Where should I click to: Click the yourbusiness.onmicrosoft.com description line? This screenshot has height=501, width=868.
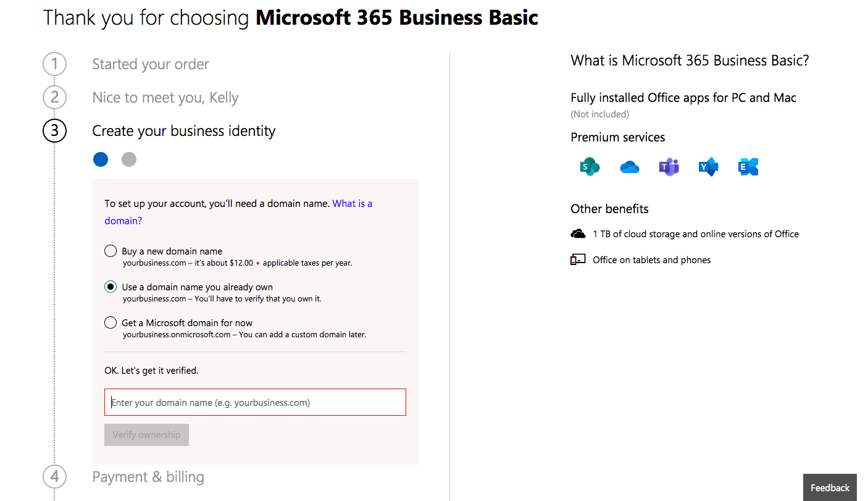pos(244,335)
